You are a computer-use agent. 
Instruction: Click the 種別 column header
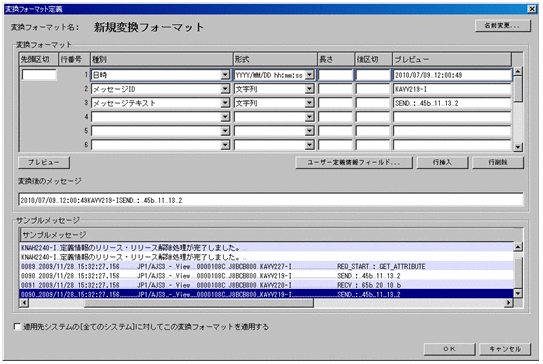coord(161,59)
